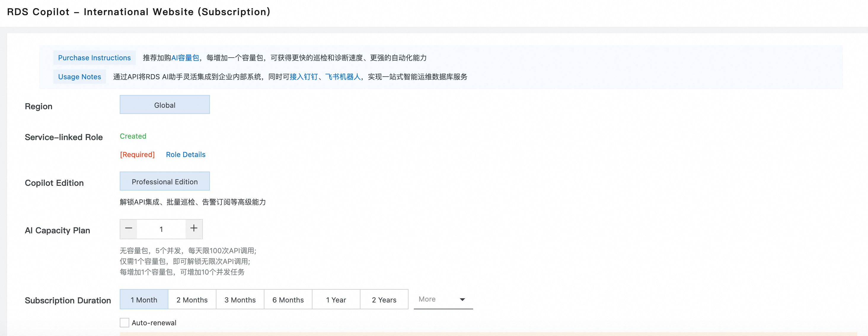Open the 接入钉钉 link
Screen dimensions: 868x336
point(303,77)
